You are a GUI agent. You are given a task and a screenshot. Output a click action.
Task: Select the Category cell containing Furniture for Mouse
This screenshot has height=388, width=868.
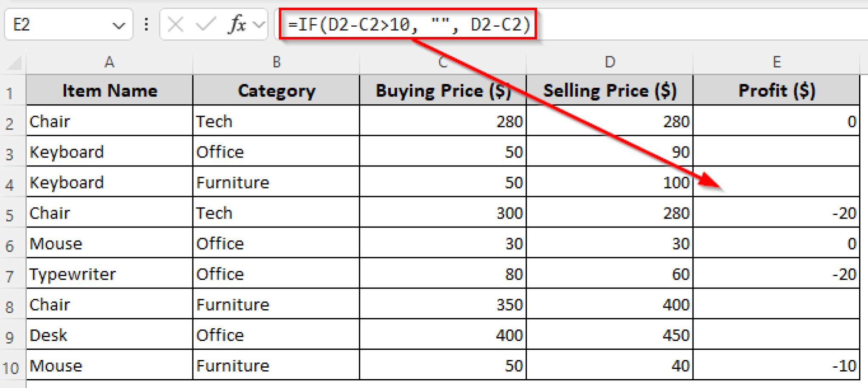tap(275, 365)
